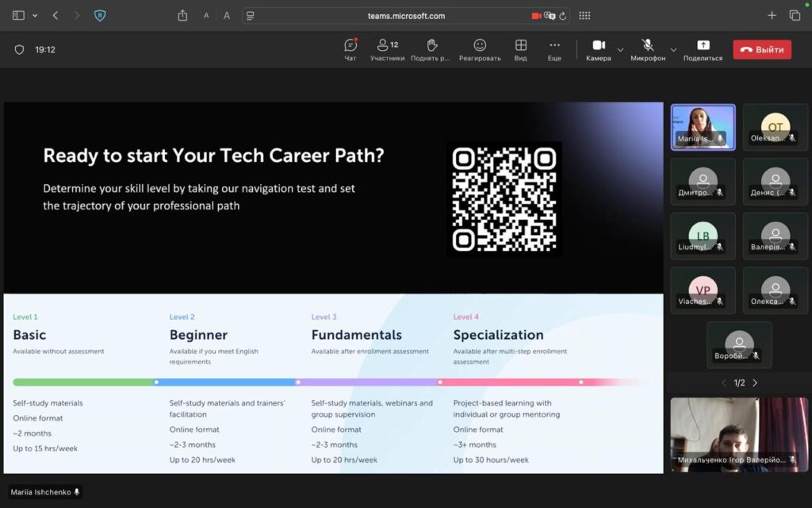This screenshot has width=812, height=508.
Task: Go back in Safari history
Action: (56, 16)
